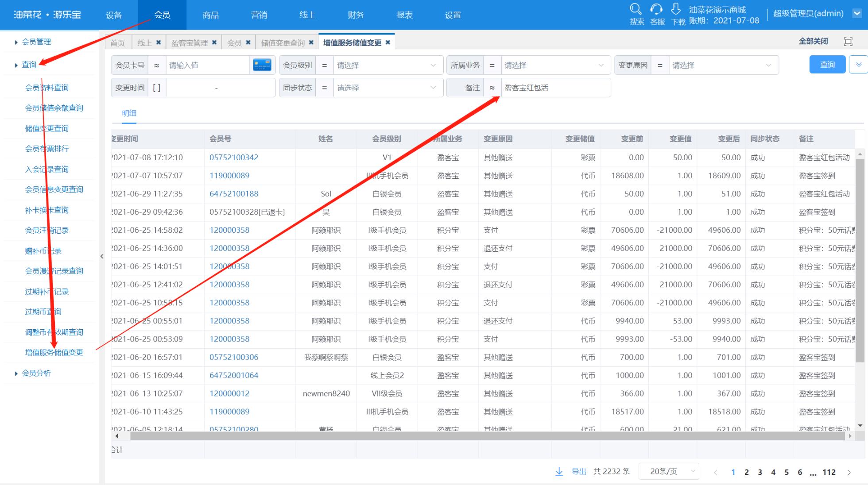Go to page 6
Screen dimensions: 868x485
pyautogui.click(x=800, y=472)
